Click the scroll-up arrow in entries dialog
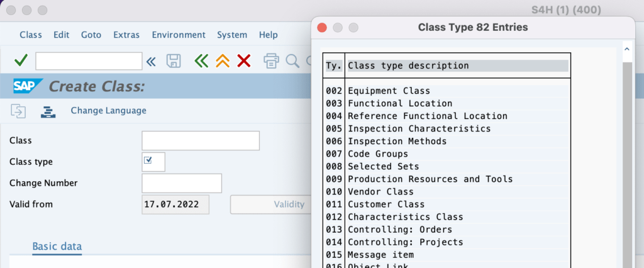644x268 pixels. pos(627,49)
